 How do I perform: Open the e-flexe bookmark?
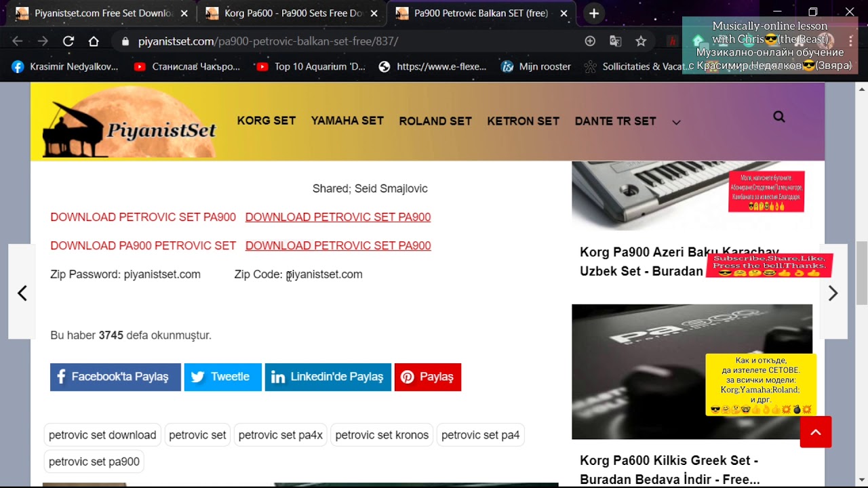(433, 66)
